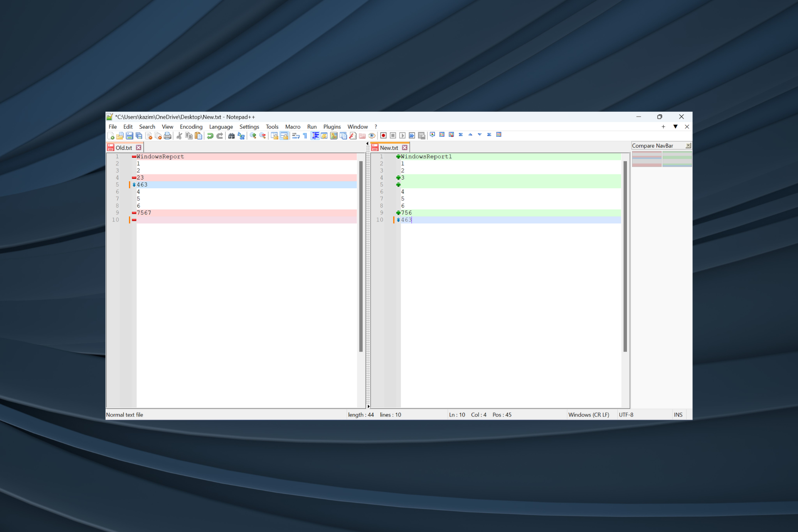Click the Close document toolbar icon
Image resolution: width=798 pixels, height=532 pixels.
[149, 135]
